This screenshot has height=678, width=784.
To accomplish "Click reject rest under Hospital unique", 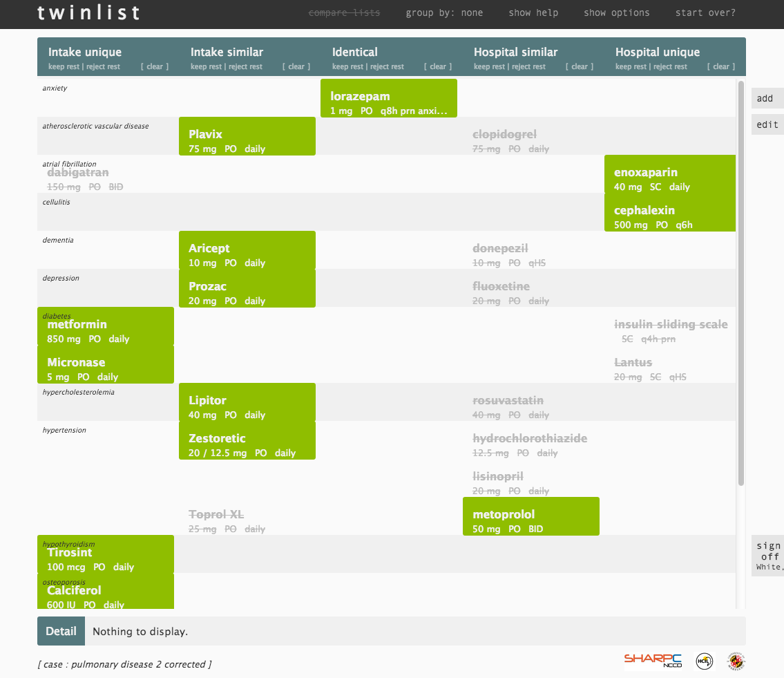I will tap(670, 66).
